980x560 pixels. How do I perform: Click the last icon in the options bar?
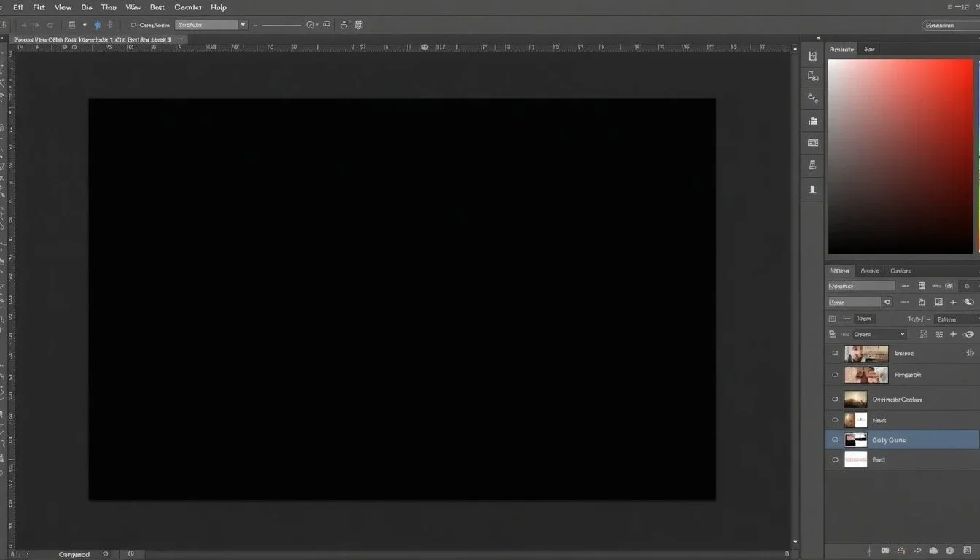(359, 25)
